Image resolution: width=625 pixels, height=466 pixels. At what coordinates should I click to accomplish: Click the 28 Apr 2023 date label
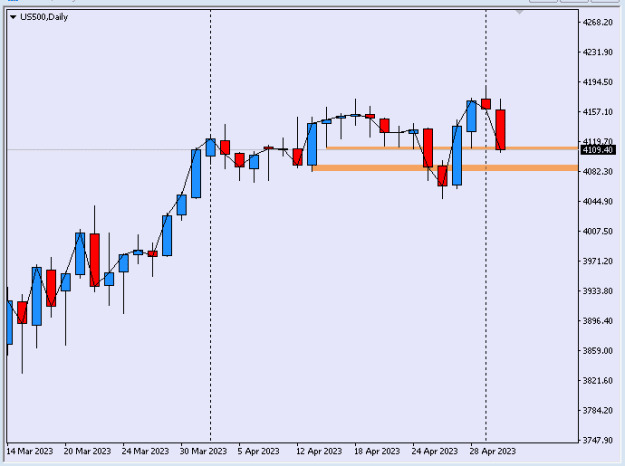pos(493,451)
